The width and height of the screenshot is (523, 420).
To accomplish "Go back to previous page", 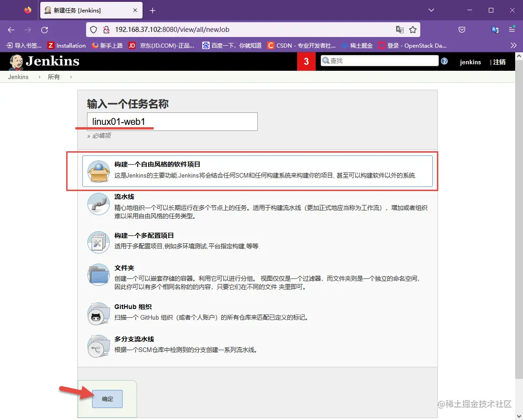I will 11,30.
